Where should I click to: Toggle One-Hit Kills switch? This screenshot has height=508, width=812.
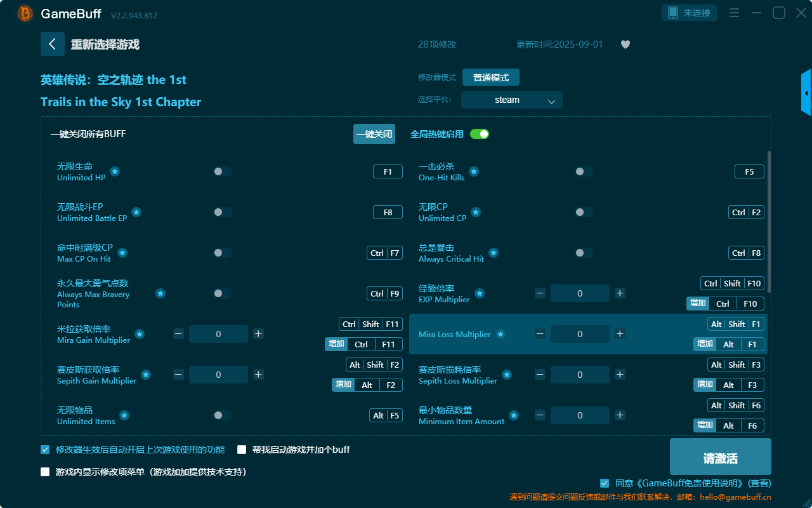pos(584,171)
